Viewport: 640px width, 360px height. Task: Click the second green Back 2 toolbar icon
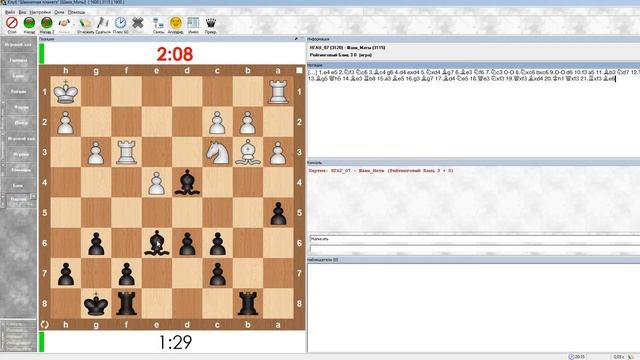tap(47, 23)
